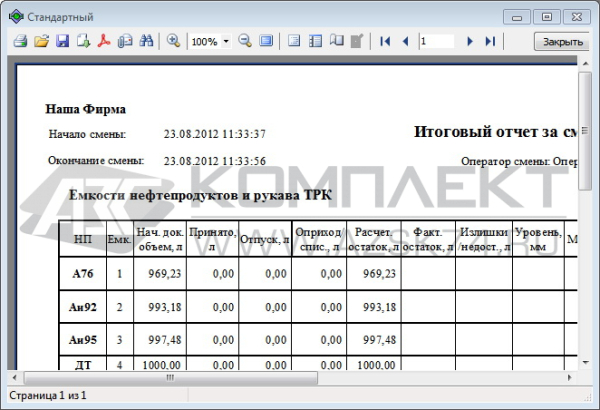
Task: Toggle the report outline panel icon
Action: (294, 41)
